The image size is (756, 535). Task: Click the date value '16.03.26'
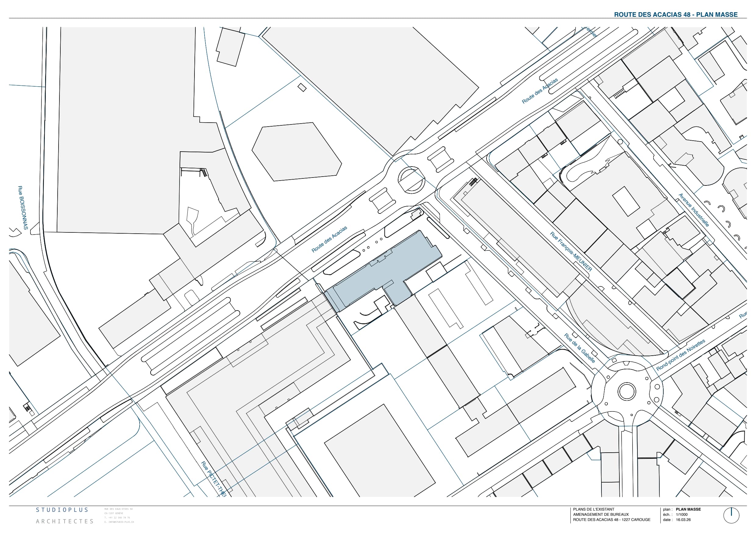683,520
